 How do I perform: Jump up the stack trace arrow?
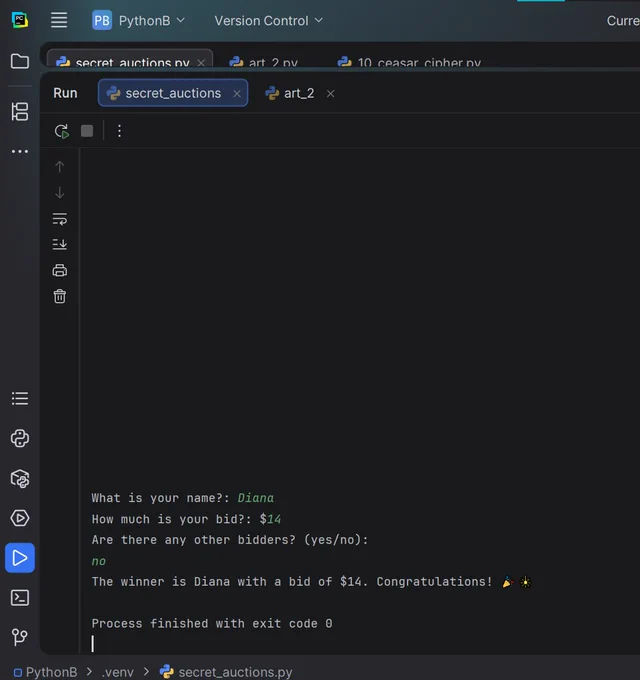[x=60, y=167]
